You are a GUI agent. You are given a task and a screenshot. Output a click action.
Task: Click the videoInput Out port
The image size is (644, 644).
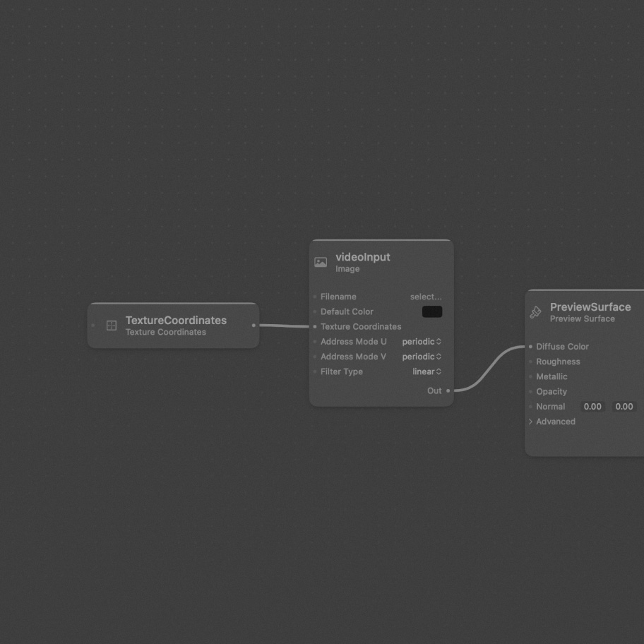tap(448, 390)
